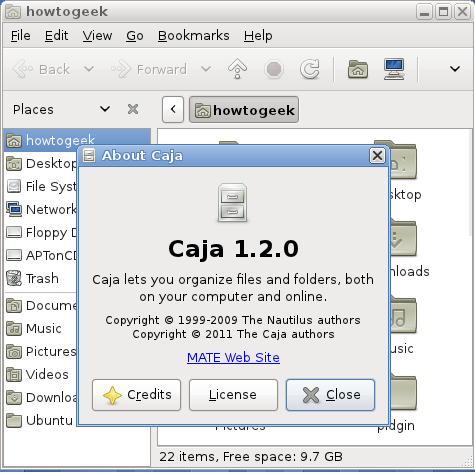Open the View menu
This screenshot has height=472, width=475.
[x=97, y=36]
